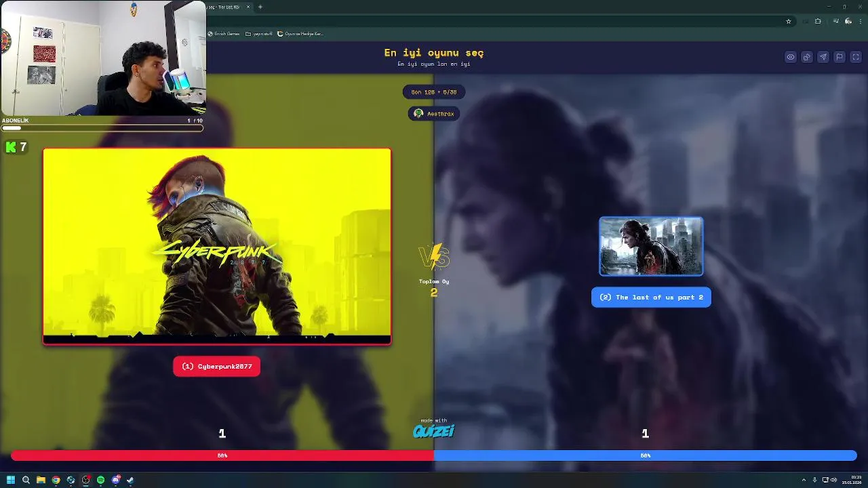The width and height of the screenshot is (868, 488).
Task: Open Steam from taskbar
Action: tap(130, 480)
